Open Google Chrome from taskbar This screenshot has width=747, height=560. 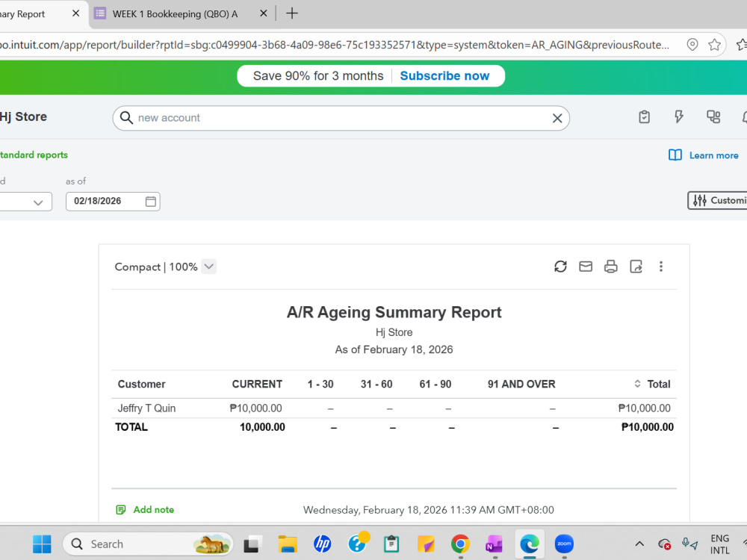(460, 544)
